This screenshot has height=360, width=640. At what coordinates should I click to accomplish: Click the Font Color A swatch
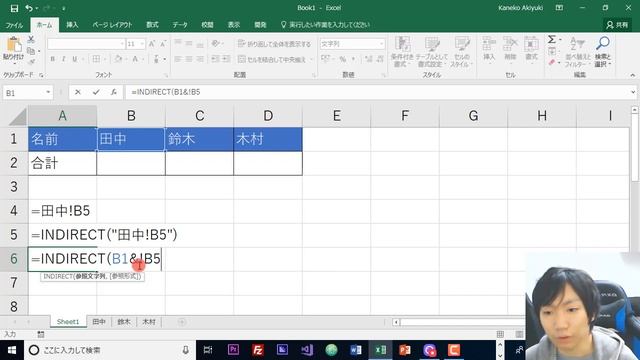[135, 59]
